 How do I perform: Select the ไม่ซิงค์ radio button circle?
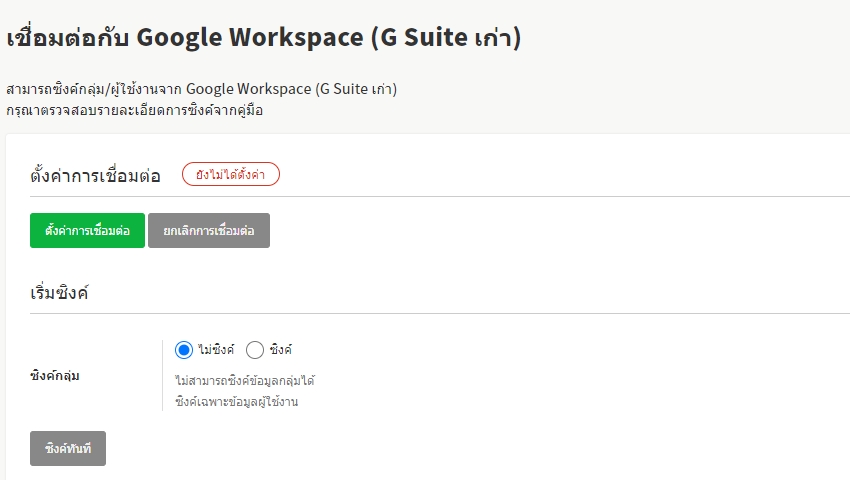pyautogui.click(x=183, y=350)
